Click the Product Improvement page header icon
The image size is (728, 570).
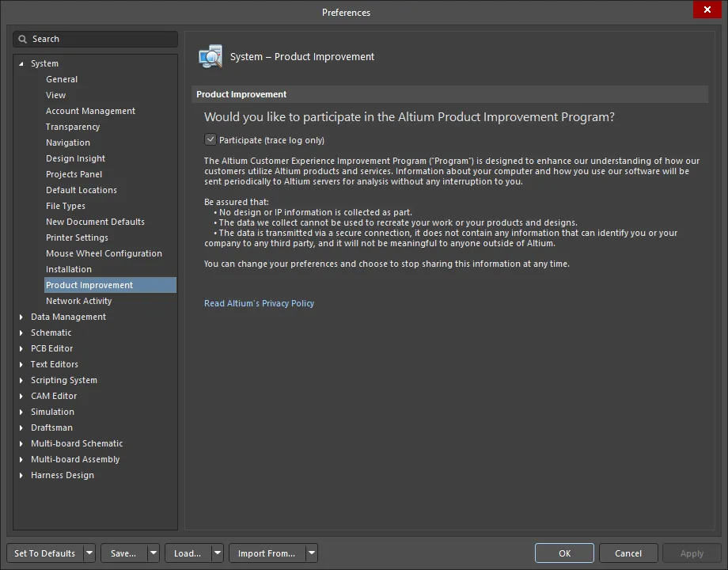(x=210, y=57)
